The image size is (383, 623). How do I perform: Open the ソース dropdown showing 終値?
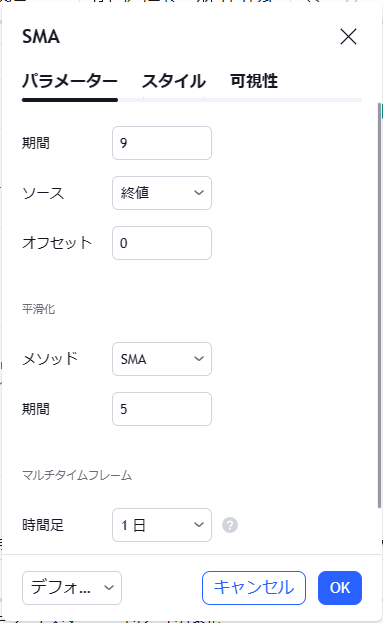pos(162,193)
